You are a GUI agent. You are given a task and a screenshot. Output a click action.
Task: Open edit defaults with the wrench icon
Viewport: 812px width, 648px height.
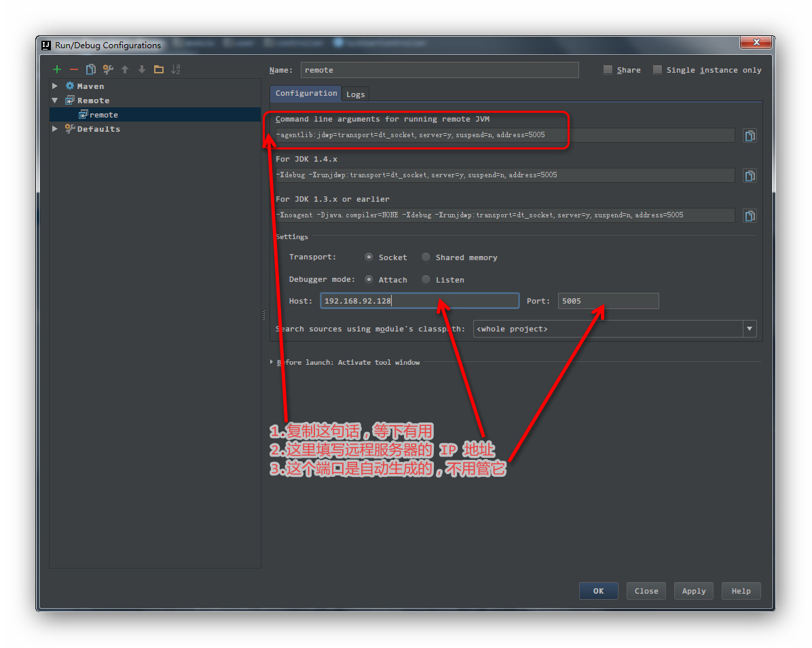coord(107,69)
